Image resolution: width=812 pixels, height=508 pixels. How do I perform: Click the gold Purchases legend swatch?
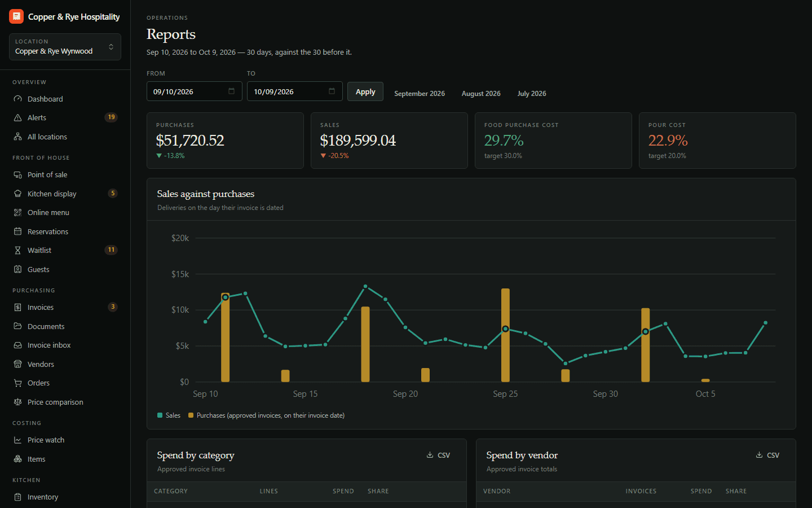pyautogui.click(x=191, y=415)
